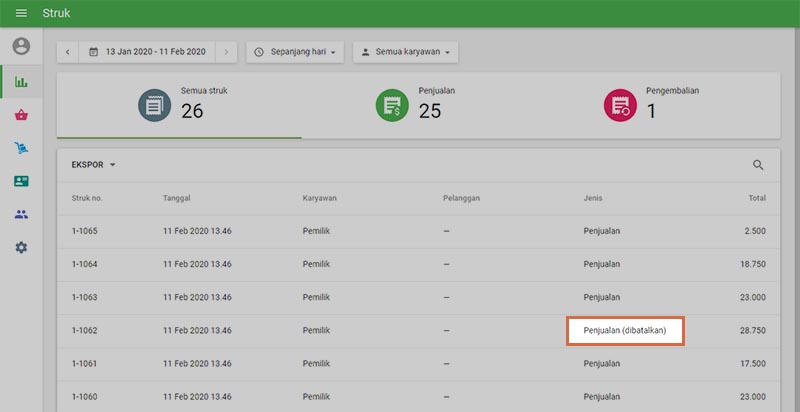The width and height of the screenshot is (800, 412).
Task: Open the Customers people icon
Action: point(21,214)
